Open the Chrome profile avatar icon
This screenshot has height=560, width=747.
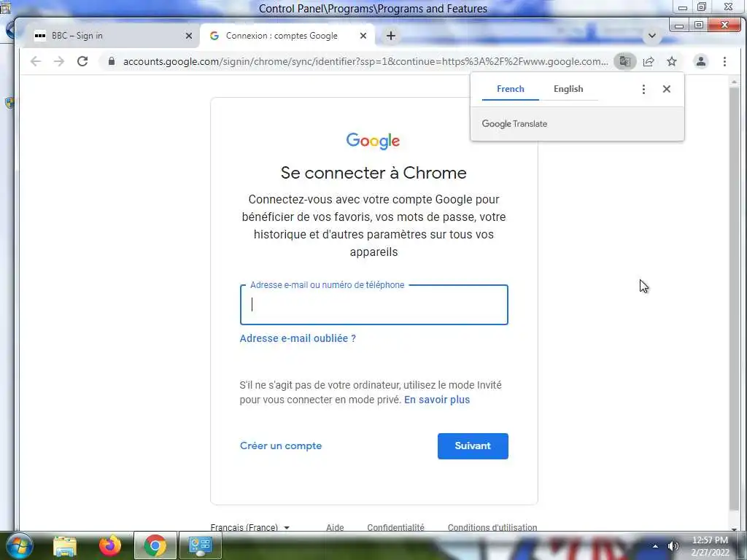[701, 61]
